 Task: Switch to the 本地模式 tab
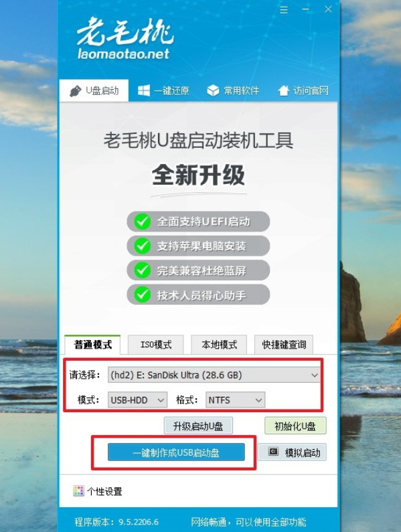pyautogui.click(x=219, y=345)
